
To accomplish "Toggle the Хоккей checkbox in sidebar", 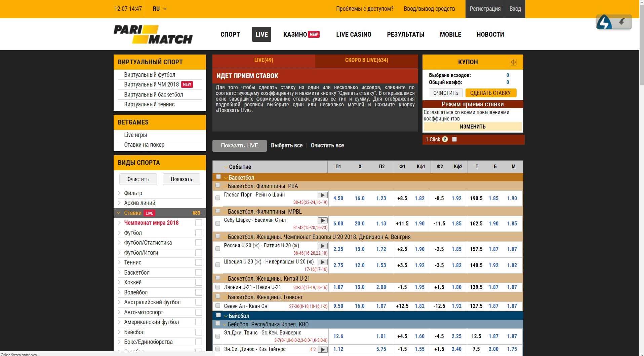I will (199, 282).
